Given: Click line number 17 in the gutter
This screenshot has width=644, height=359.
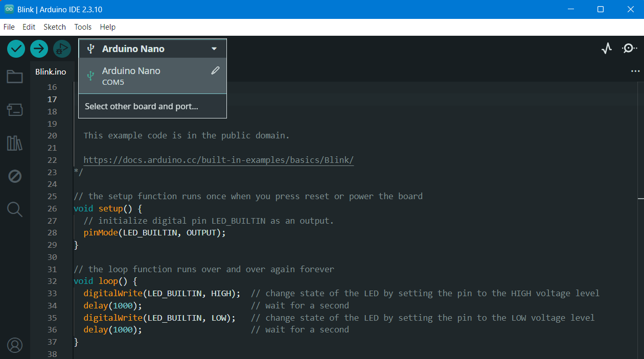Looking at the screenshot, I should [x=52, y=99].
